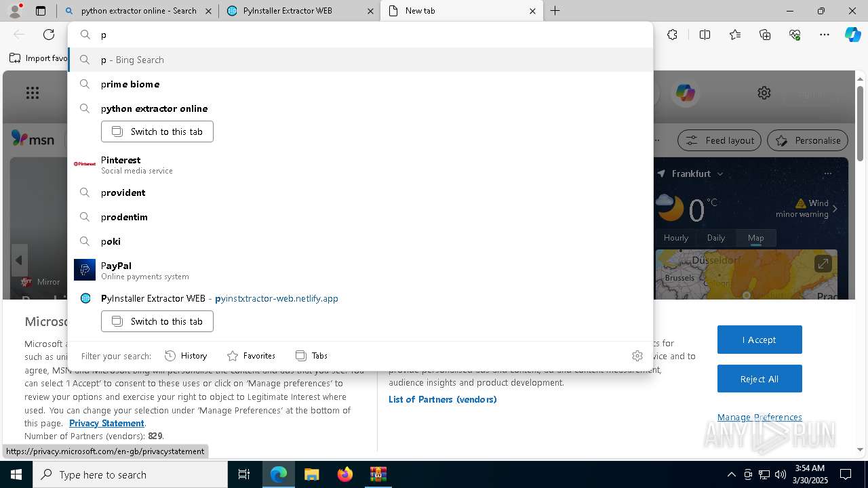Refresh the page with reload icon
868x488 pixels.
click(x=49, y=35)
